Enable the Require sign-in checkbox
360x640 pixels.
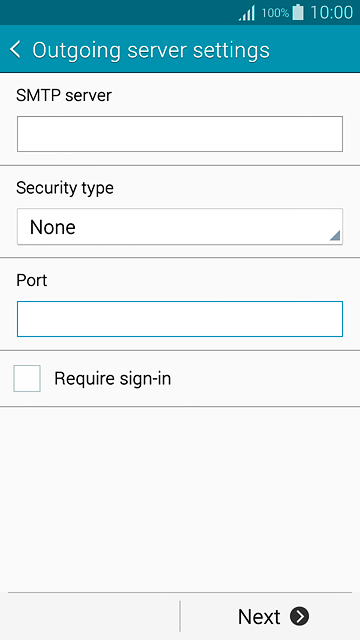point(27,378)
